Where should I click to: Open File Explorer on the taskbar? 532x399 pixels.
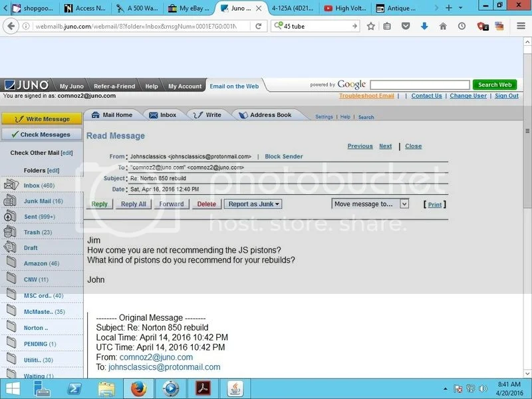[107, 388]
